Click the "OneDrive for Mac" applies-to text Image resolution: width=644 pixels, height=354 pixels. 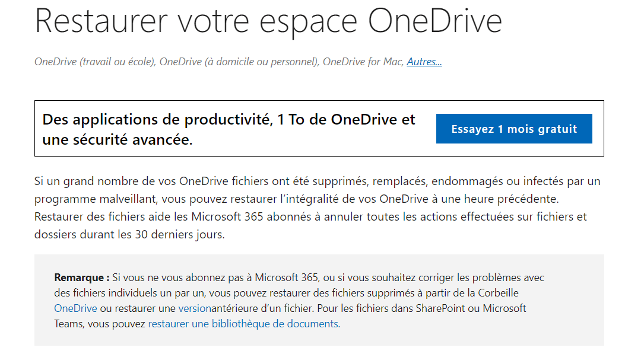363,62
